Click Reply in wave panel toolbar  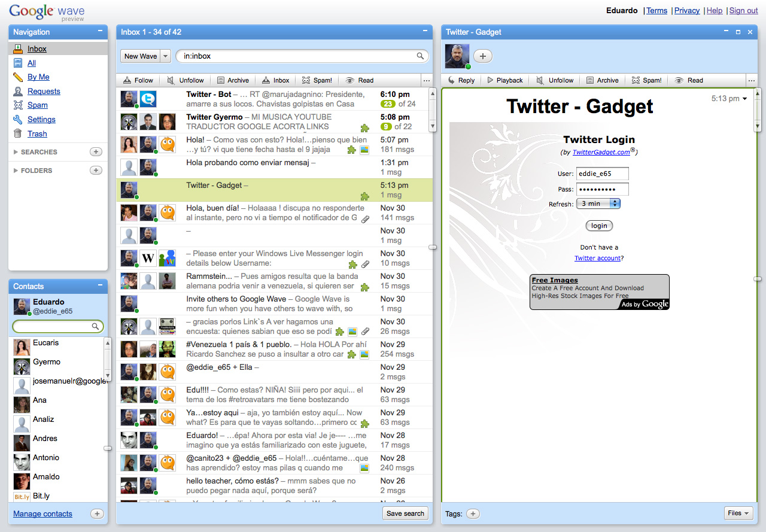(x=461, y=80)
